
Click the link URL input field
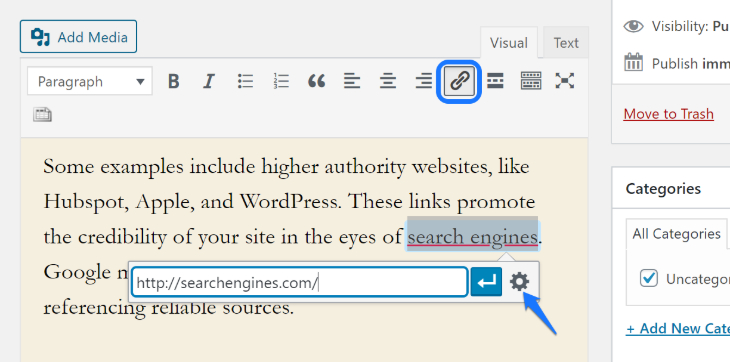(x=299, y=282)
